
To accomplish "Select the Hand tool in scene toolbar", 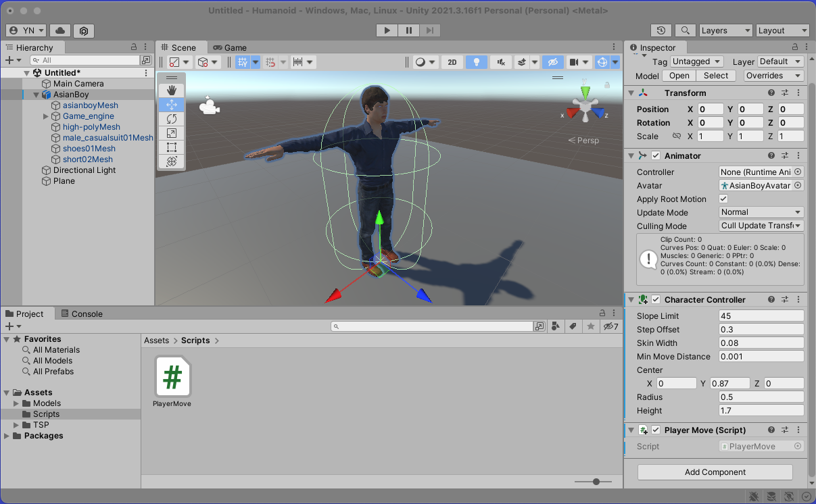I will pyautogui.click(x=172, y=91).
